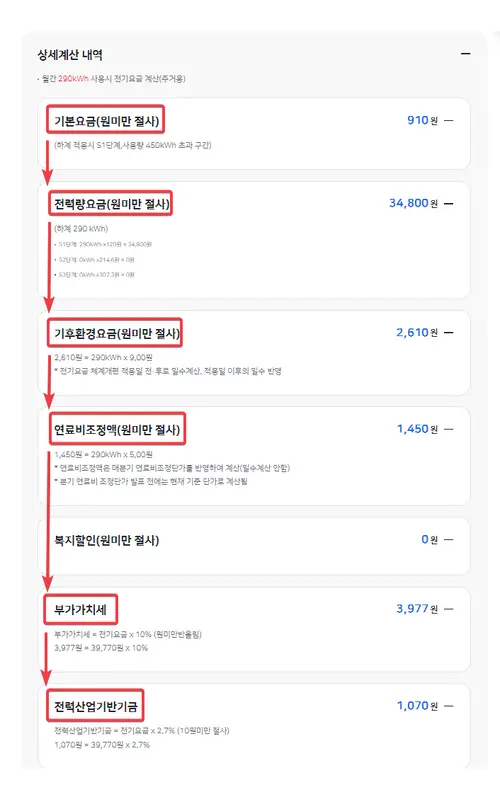Screen dimensions: 500x800
Task: Collapse the 기본요금 row using its minus icon
Action: click(x=448, y=121)
